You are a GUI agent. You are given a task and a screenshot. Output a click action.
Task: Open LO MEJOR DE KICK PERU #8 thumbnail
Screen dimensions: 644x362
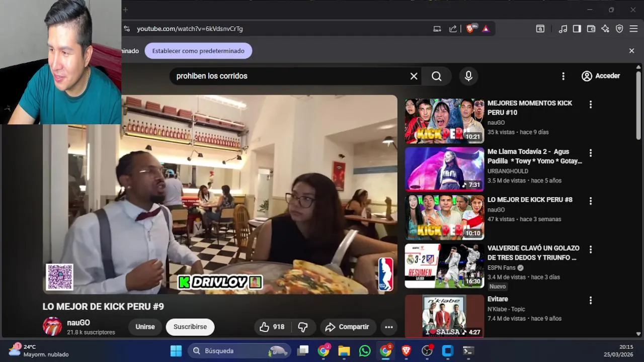[444, 218]
